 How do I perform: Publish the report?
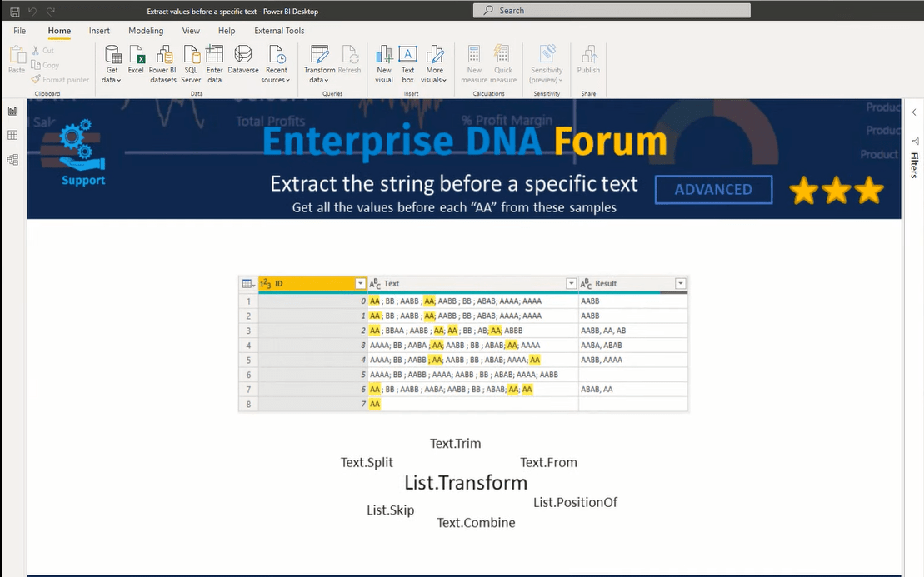[x=588, y=59]
